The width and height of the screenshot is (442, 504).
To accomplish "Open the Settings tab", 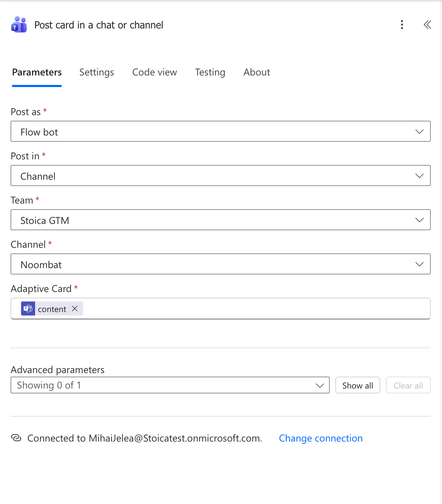I will [96, 72].
